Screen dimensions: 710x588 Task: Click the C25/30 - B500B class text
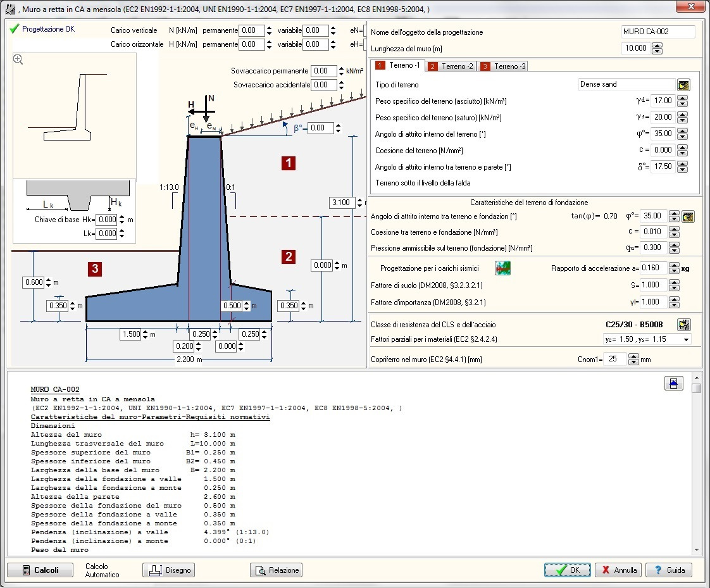(634, 324)
